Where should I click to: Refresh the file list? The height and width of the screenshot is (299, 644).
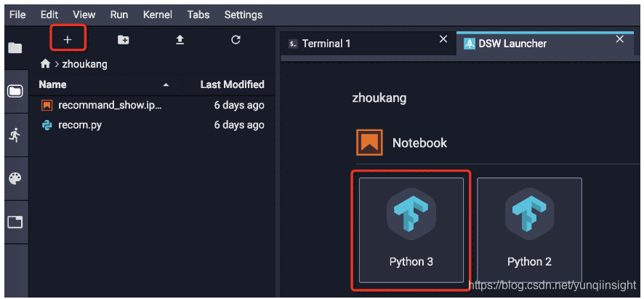236,39
